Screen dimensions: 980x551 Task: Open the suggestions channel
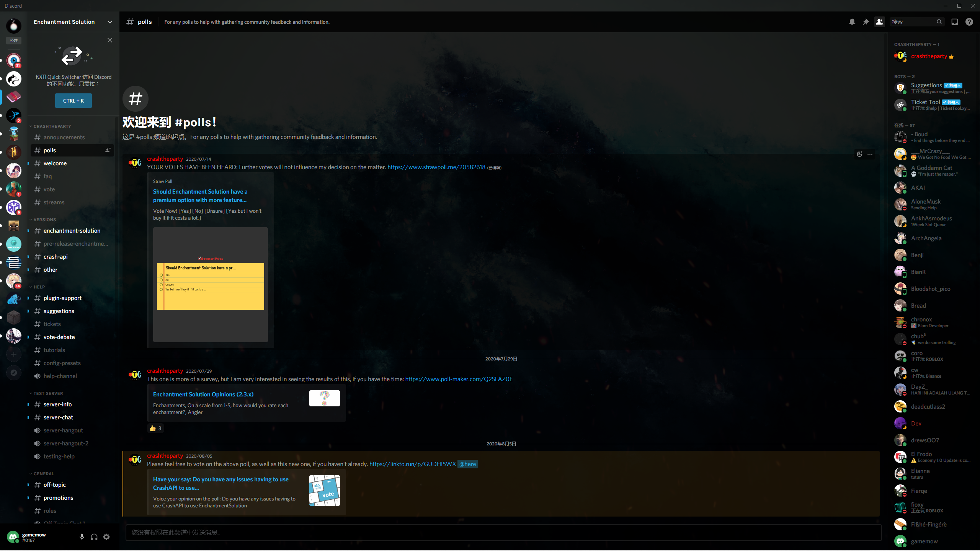click(72, 311)
